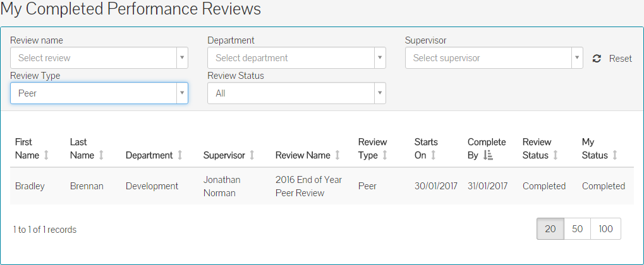
Task: Sort by First Name column icon
Action: tap(46, 155)
